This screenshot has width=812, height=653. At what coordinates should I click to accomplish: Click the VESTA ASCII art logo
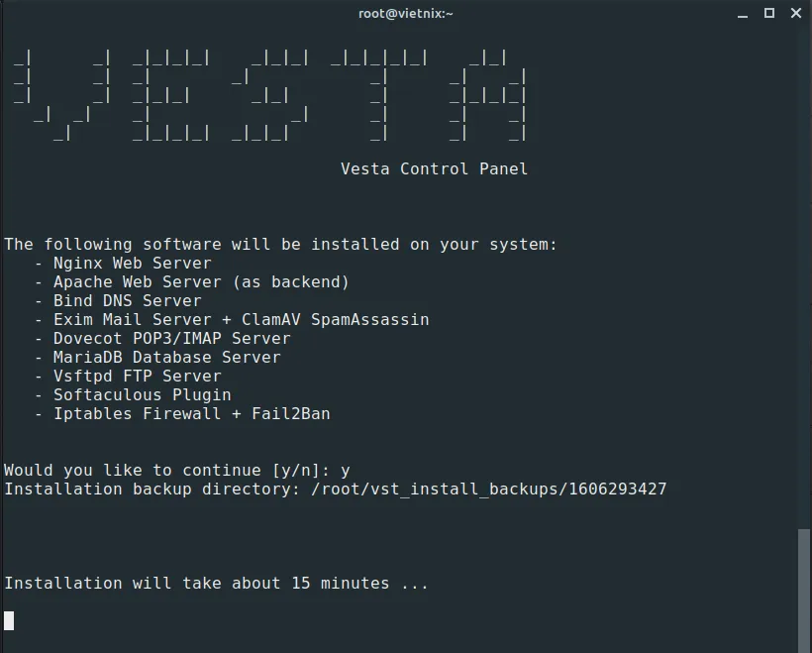pyautogui.click(x=269, y=96)
